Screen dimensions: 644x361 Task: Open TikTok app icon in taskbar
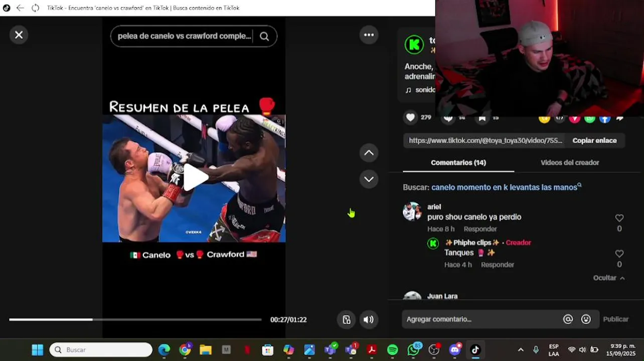click(x=475, y=350)
